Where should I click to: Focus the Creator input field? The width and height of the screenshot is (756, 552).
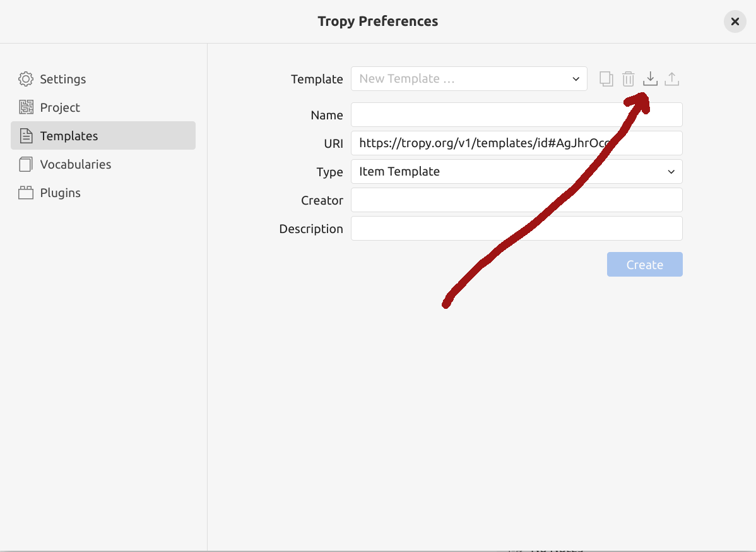click(517, 200)
